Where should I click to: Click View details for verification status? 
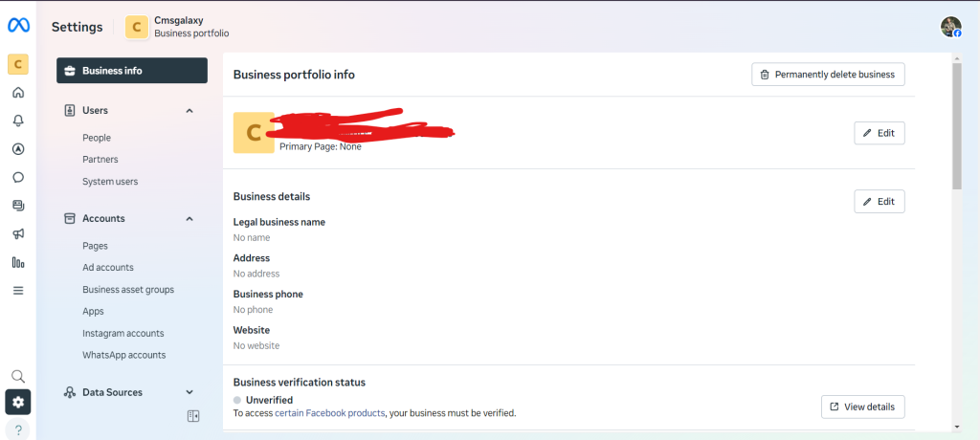tap(863, 407)
